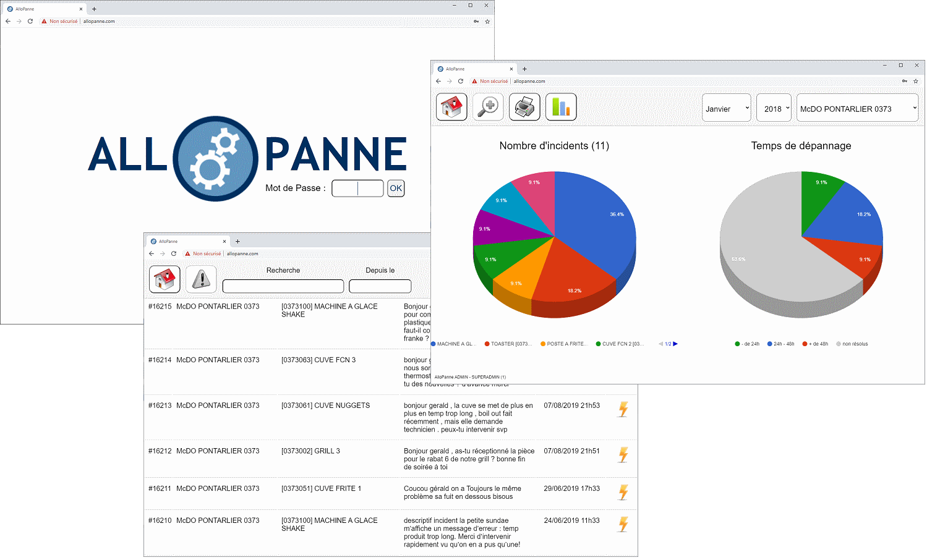
Task: Open the Janvier month dropdown
Action: coord(727,108)
